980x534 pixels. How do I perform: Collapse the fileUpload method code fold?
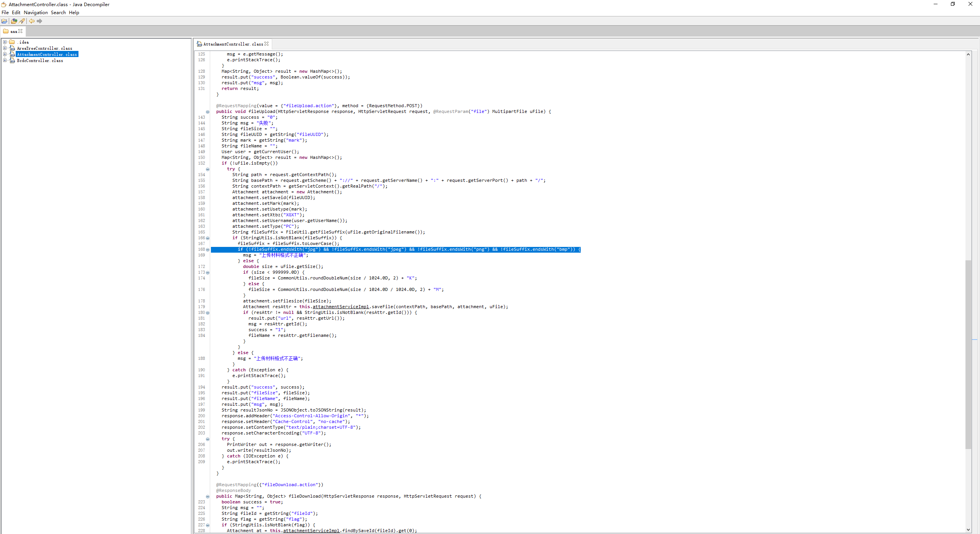pyautogui.click(x=208, y=112)
